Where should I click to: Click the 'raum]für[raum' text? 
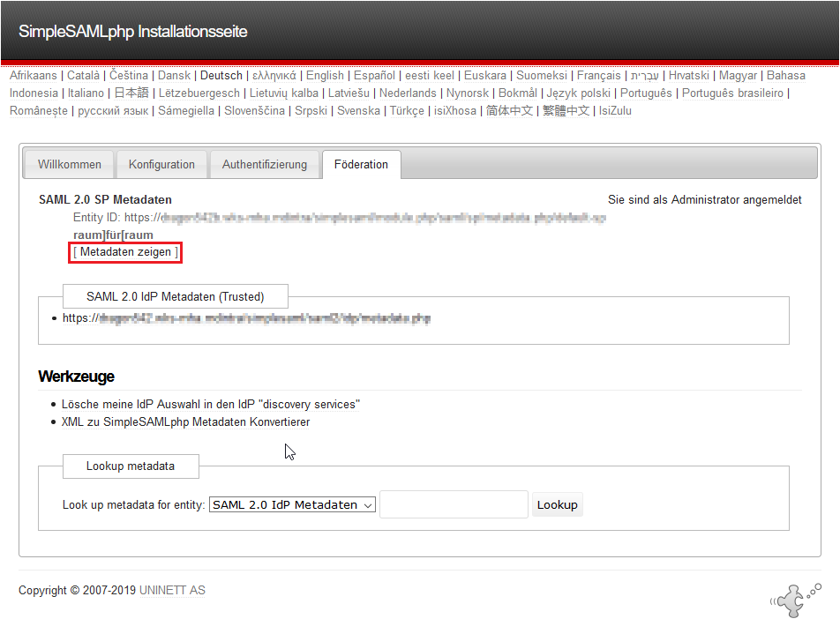point(113,235)
